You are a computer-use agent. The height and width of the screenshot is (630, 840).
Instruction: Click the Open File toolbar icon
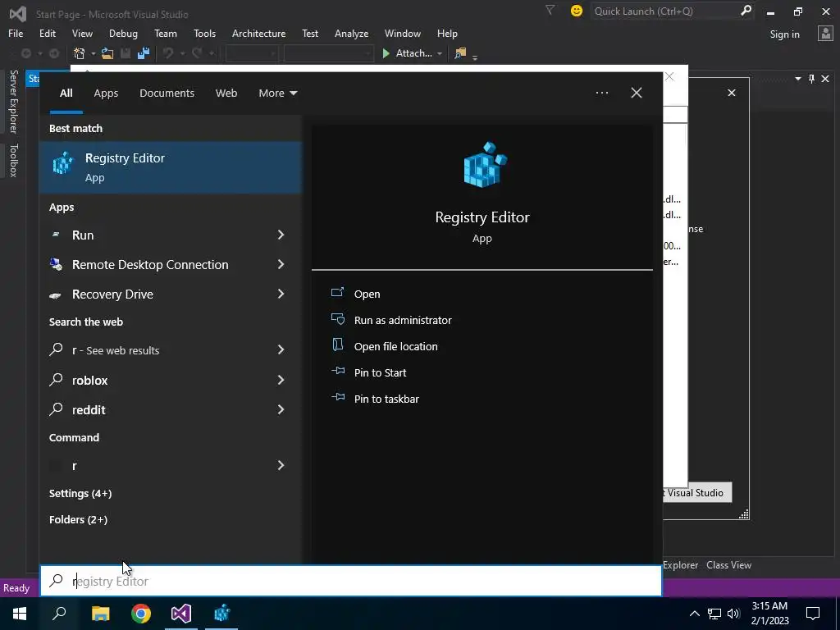pyautogui.click(x=107, y=53)
